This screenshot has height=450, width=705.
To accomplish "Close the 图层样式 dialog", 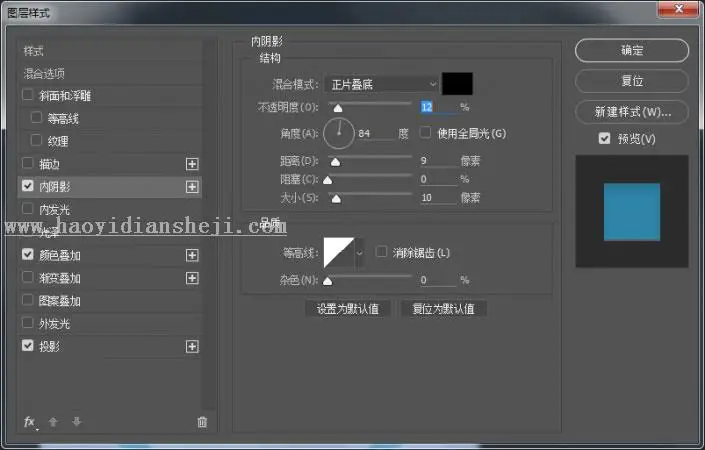I will pos(678,9).
